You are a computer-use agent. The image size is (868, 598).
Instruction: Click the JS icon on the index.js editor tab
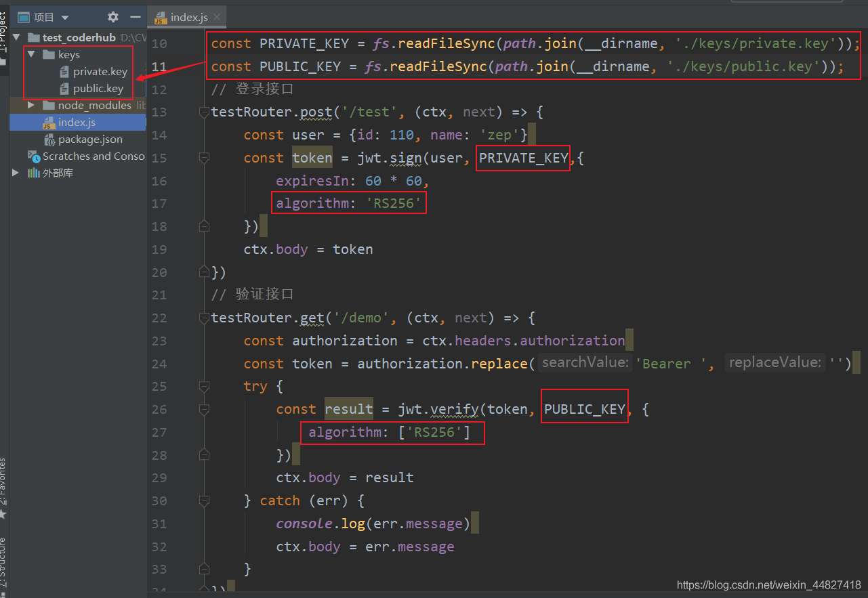161,18
